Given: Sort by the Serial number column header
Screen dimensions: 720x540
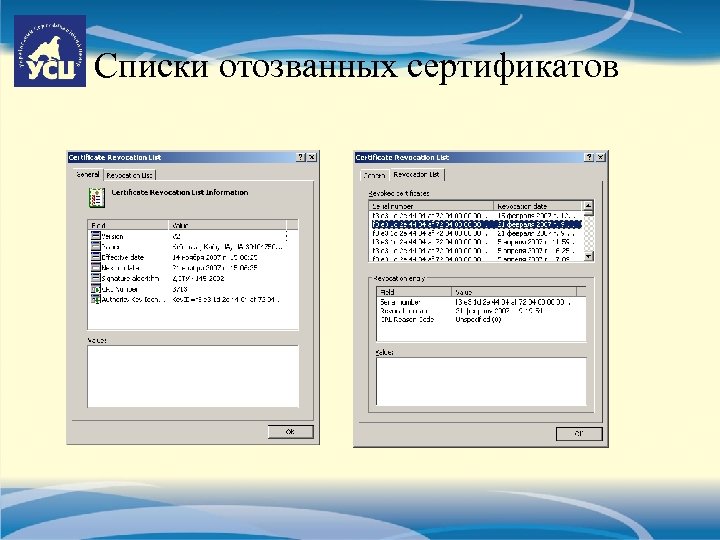Looking at the screenshot, I should point(431,206).
